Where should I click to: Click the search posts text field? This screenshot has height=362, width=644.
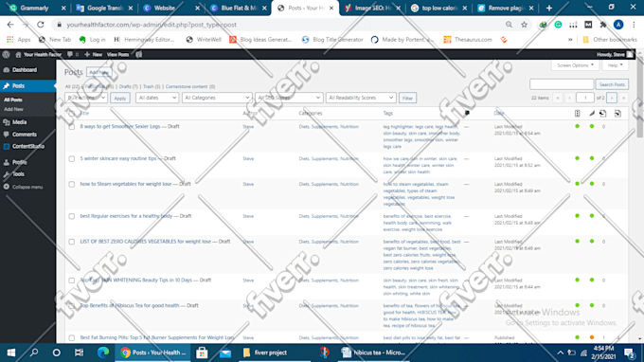[562, 84]
